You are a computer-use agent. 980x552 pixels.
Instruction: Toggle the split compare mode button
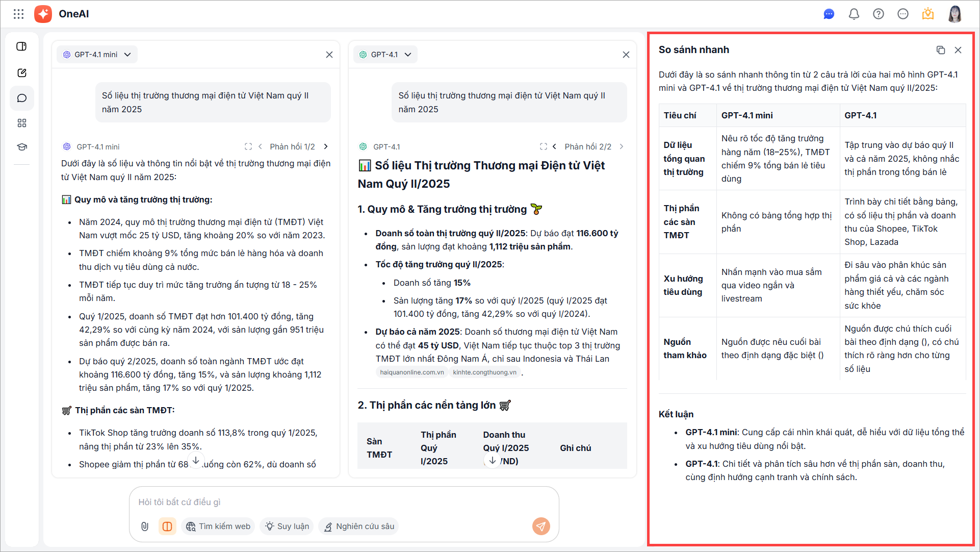(x=167, y=526)
